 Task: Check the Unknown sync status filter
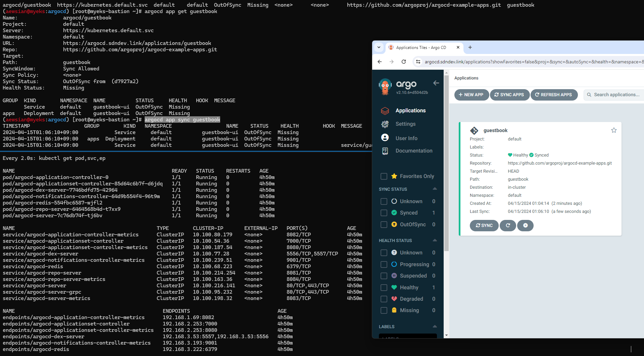click(384, 201)
